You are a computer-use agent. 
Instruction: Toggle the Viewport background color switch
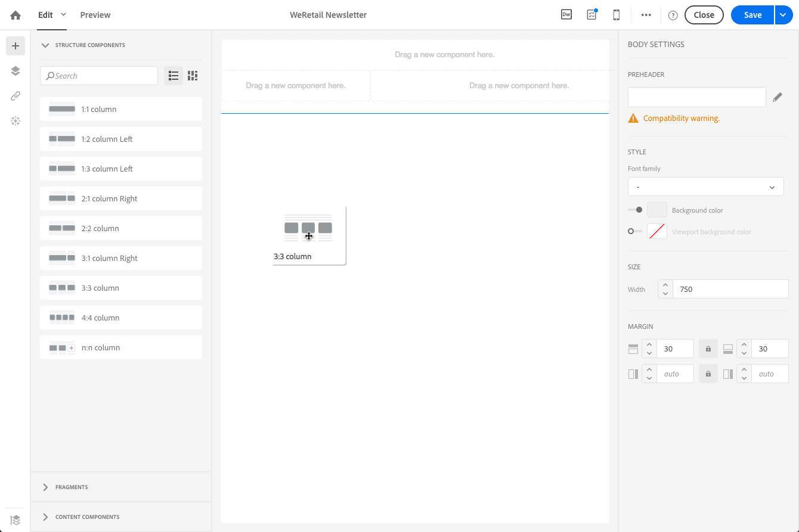[x=635, y=231]
